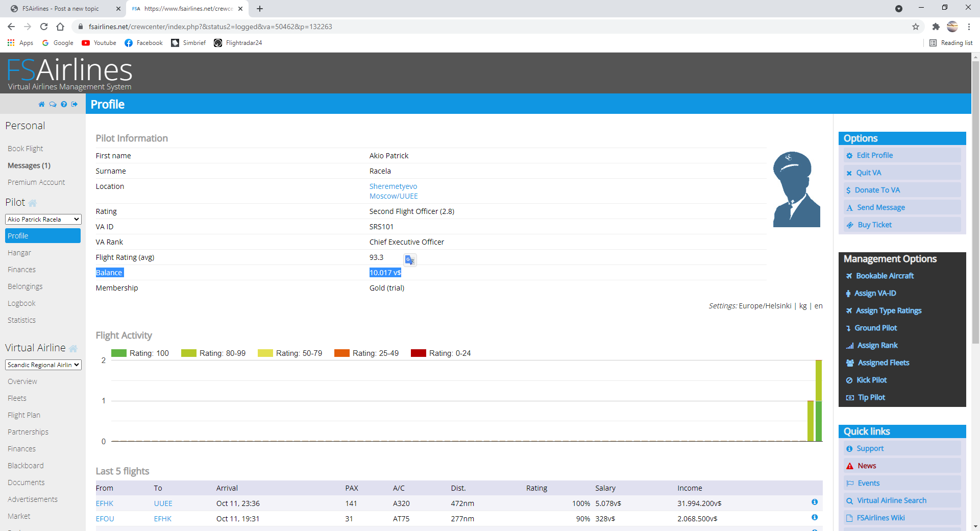980x531 pixels.
Task: Select Profile in the Pilot menu
Action: [x=43, y=235]
